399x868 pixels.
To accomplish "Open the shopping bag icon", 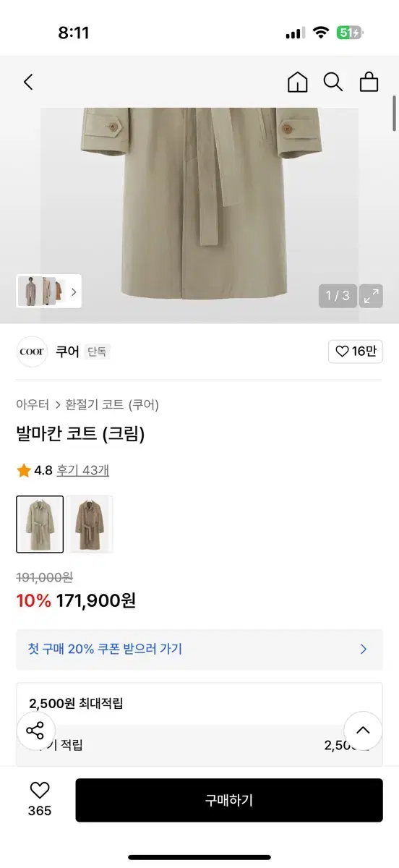I will (369, 82).
